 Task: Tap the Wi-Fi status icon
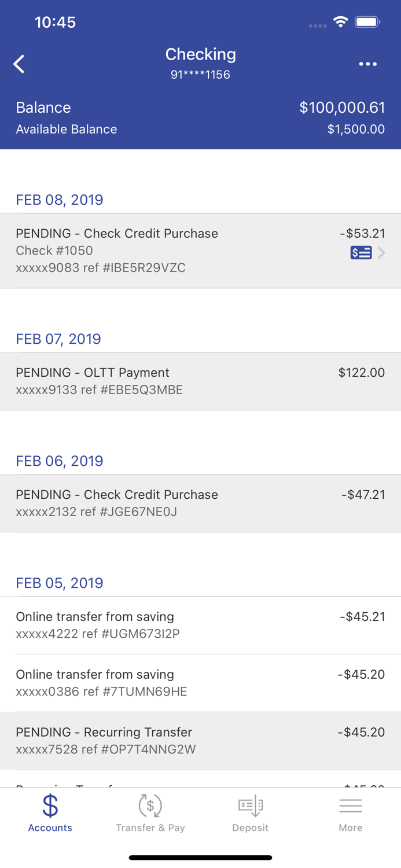pyautogui.click(x=340, y=21)
